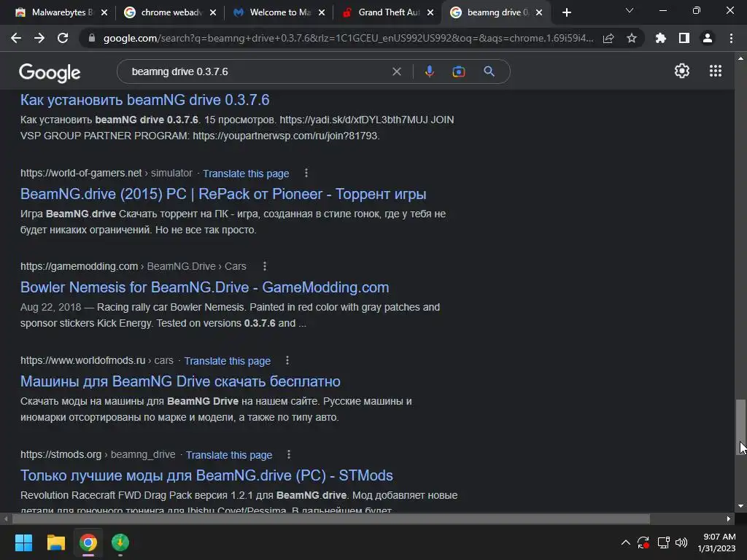The width and height of the screenshot is (747, 560).
Task: Focus the Google search input field
Action: tap(258, 71)
